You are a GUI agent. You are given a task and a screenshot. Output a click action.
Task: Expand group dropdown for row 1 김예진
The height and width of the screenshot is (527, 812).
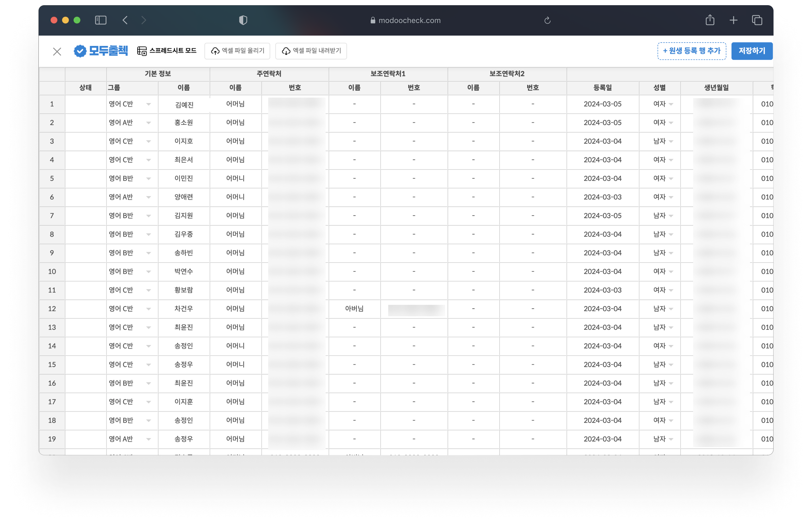pos(148,104)
